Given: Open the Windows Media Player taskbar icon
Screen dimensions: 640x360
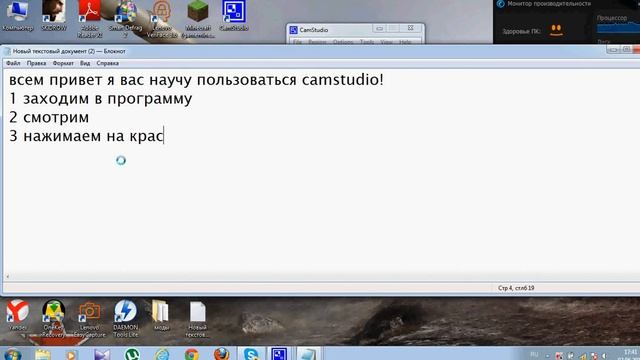Looking at the screenshot, I should pyautogui.click(x=71, y=354).
